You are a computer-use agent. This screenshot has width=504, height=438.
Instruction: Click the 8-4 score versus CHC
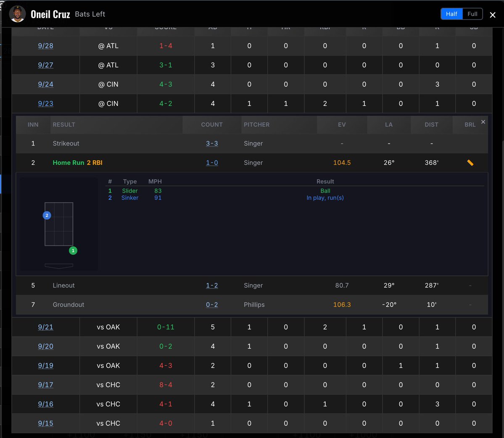tap(166, 385)
